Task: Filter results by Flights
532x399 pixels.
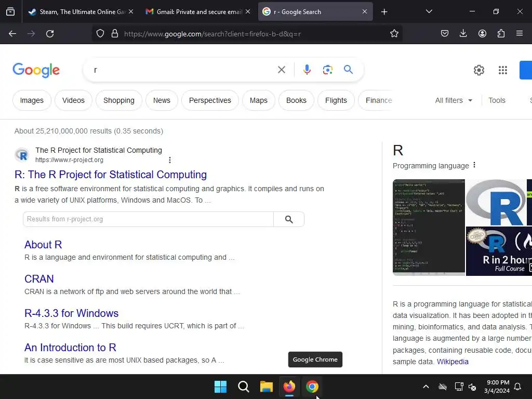Action: tap(336, 100)
